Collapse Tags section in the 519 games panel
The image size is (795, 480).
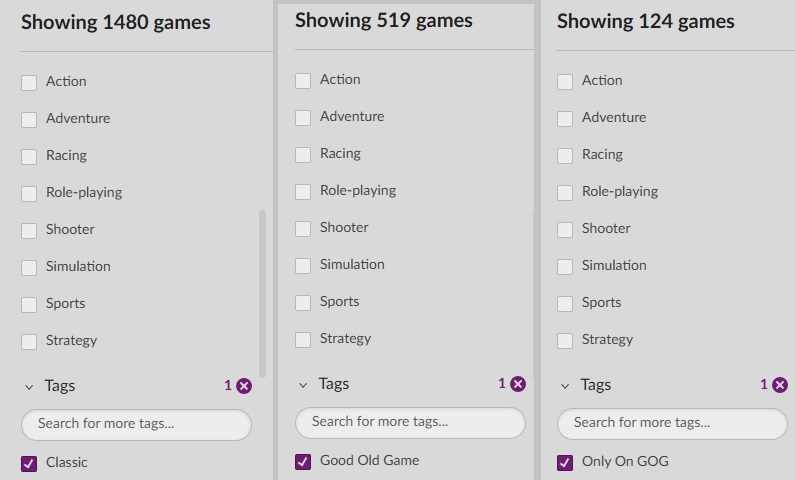[x=303, y=385]
